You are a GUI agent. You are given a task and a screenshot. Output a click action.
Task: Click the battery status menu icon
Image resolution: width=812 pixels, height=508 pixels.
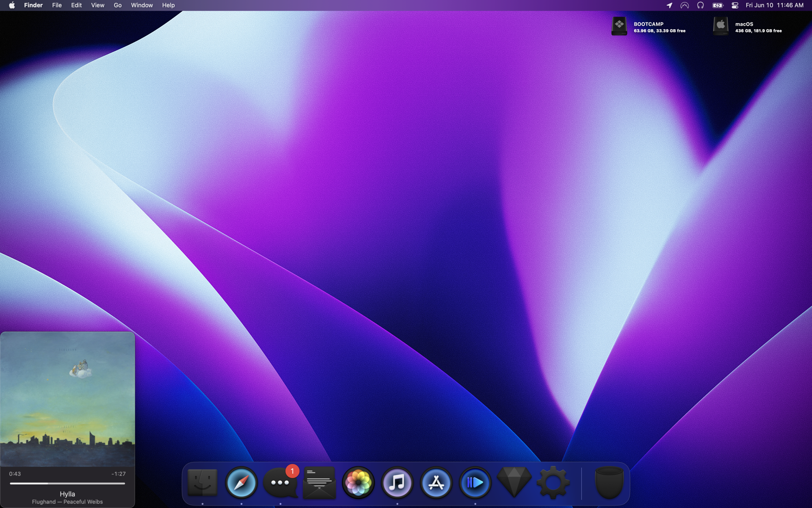717,5
